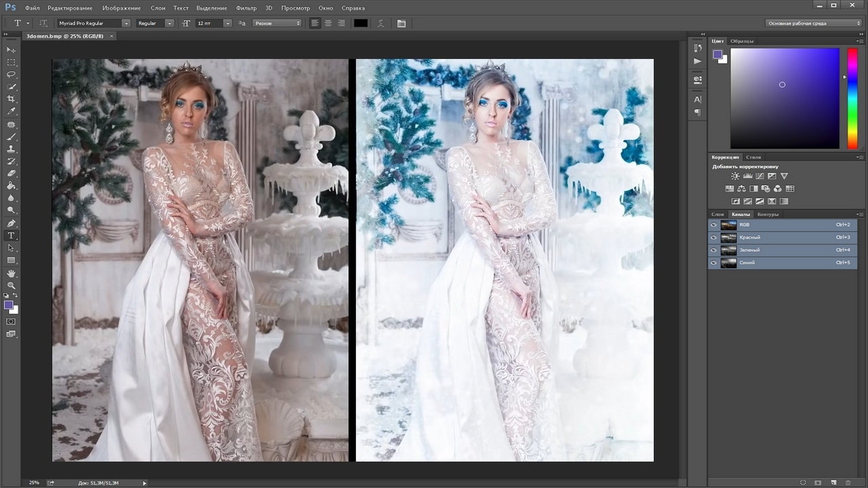Screen dimensions: 868x488
Task: Toggle Quick Mask mode icon
Action: [11, 321]
